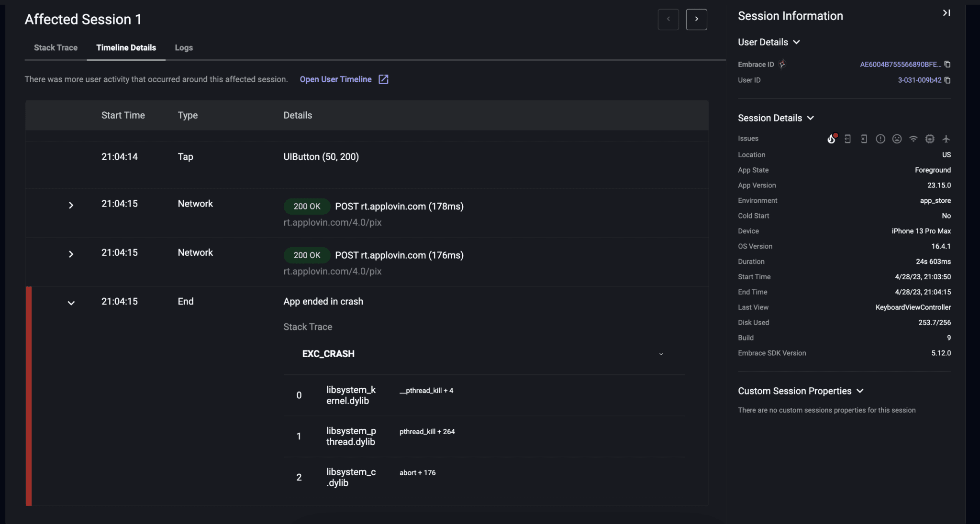Select the network connectivity wifi issue icon
The image size is (980, 524).
(x=914, y=139)
